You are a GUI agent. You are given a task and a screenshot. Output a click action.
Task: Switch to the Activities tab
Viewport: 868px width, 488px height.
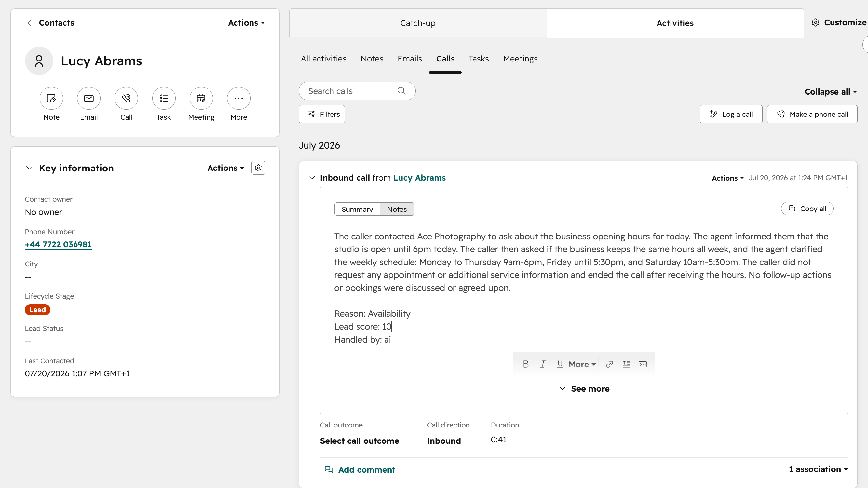coord(675,23)
